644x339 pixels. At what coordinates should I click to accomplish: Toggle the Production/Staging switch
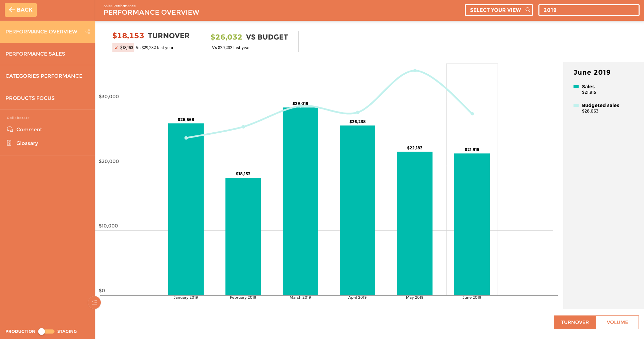coord(46,331)
